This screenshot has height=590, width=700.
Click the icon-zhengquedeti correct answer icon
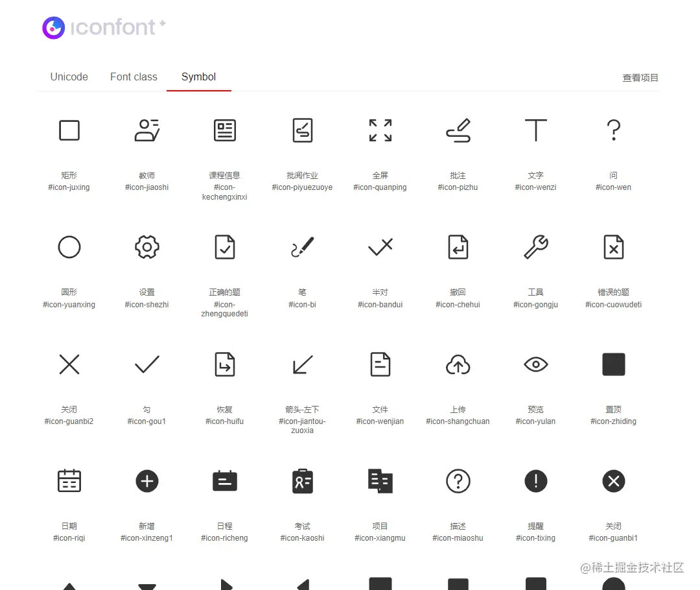click(224, 248)
